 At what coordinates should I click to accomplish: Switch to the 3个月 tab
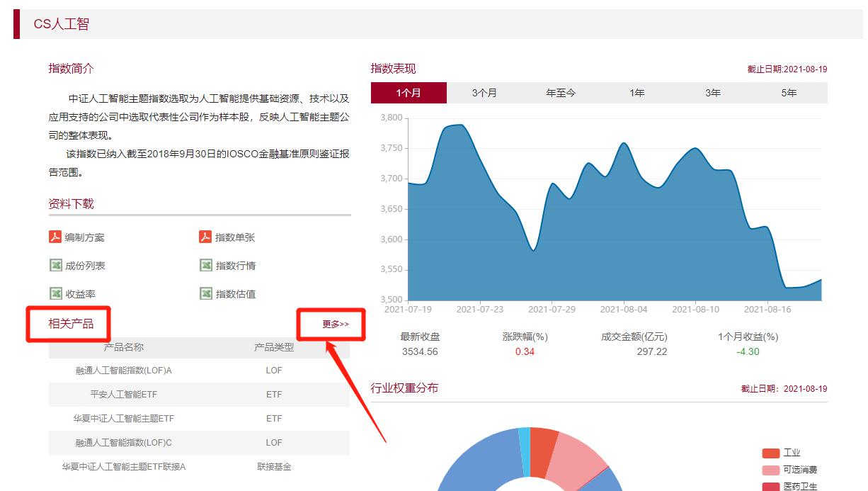[484, 93]
